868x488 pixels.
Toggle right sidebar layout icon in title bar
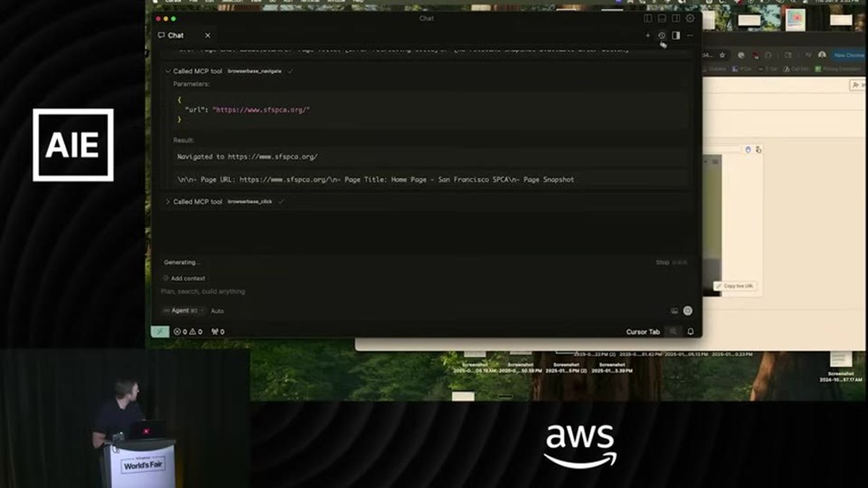tap(676, 18)
